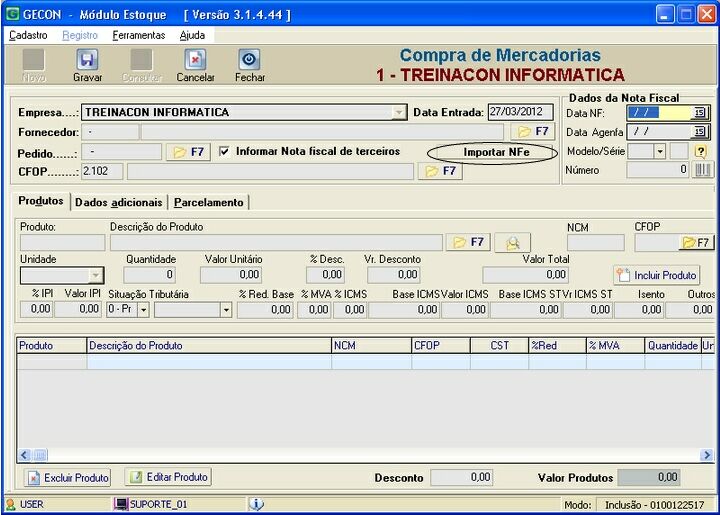
Task: Click the SUPORTE_01 computer icon
Action: tap(121, 504)
